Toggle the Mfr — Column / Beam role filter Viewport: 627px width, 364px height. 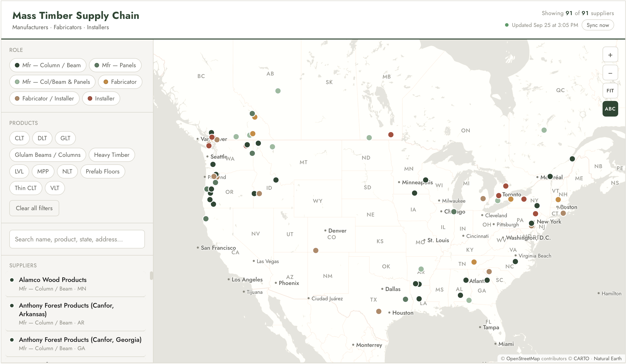click(x=48, y=65)
